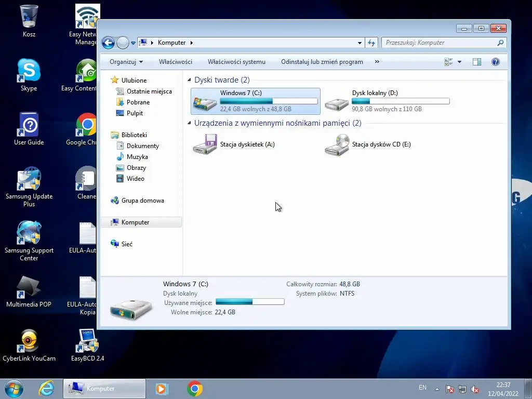Viewport: 532px width, 399px height.
Task: Click the Używane miejsce bar in details
Action: [250, 302]
